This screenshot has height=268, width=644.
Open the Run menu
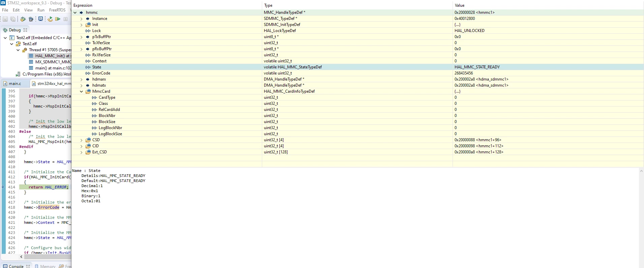coord(41,10)
